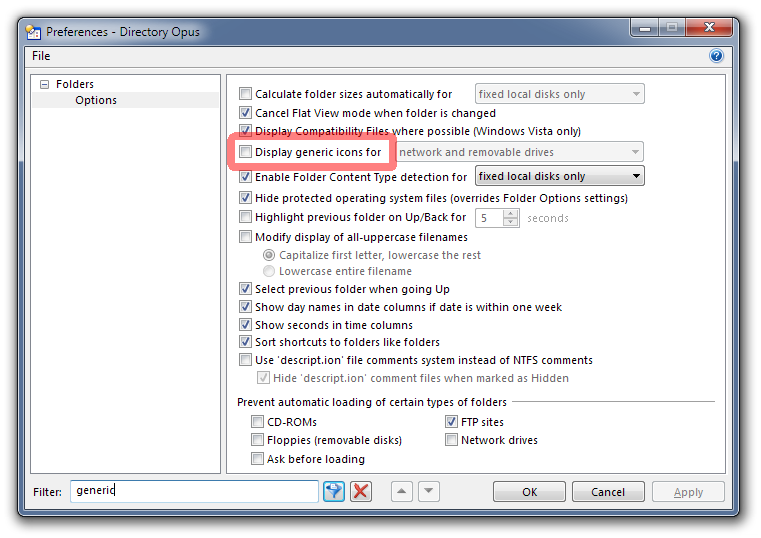
Task: Click the Cancel button
Action: [608, 492]
